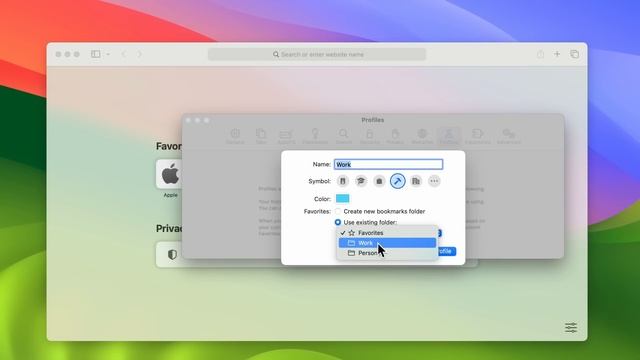Click the profile Name text field

coord(388,164)
